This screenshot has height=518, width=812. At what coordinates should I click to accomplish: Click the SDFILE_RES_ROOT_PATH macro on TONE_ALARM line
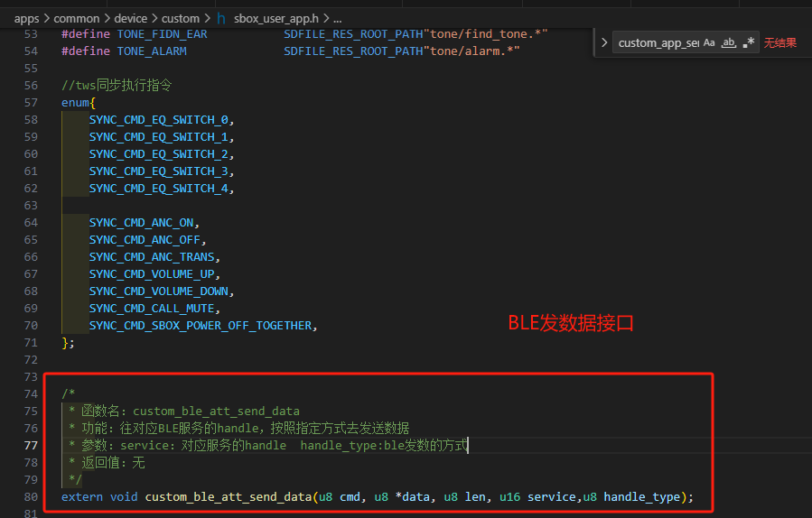pyautogui.click(x=353, y=51)
